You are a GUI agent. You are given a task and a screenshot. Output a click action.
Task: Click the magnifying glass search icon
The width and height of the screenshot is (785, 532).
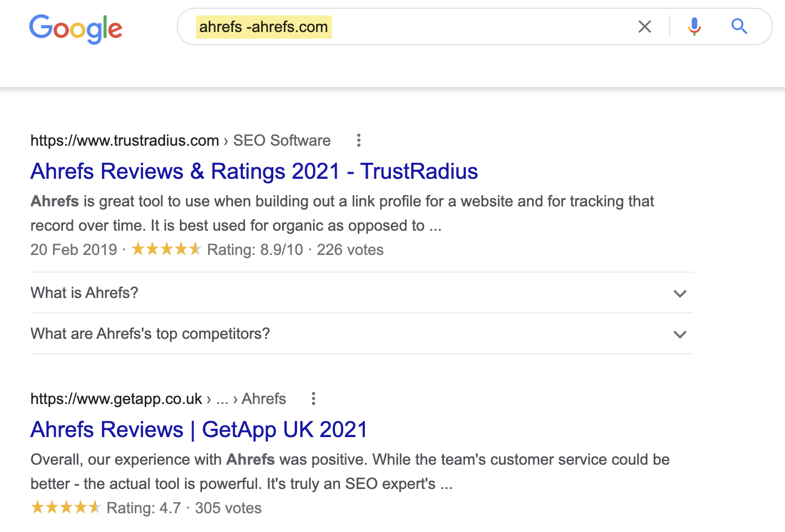pyautogui.click(x=739, y=26)
